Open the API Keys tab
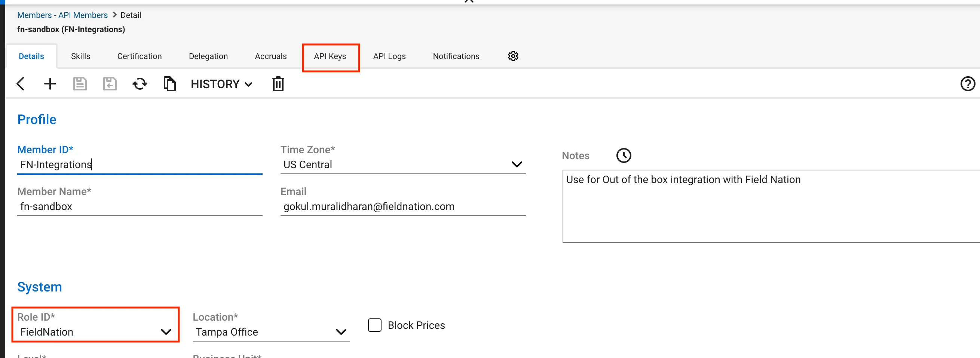 pos(330,56)
